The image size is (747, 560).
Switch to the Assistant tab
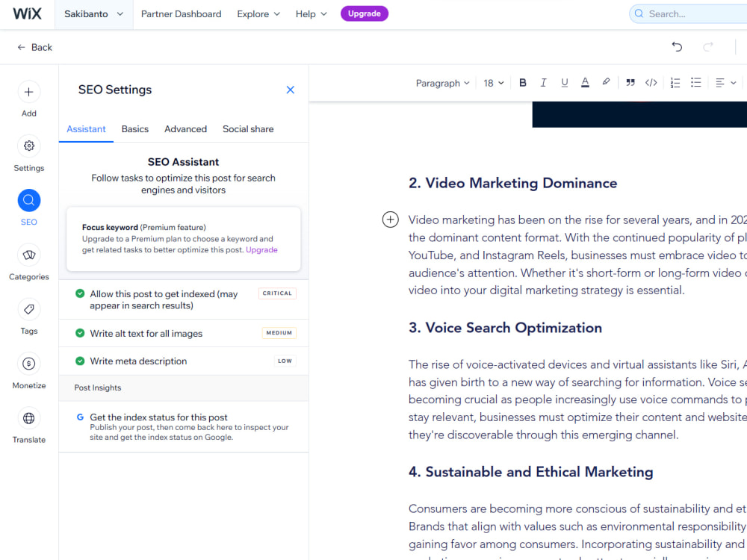pos(86,129)
